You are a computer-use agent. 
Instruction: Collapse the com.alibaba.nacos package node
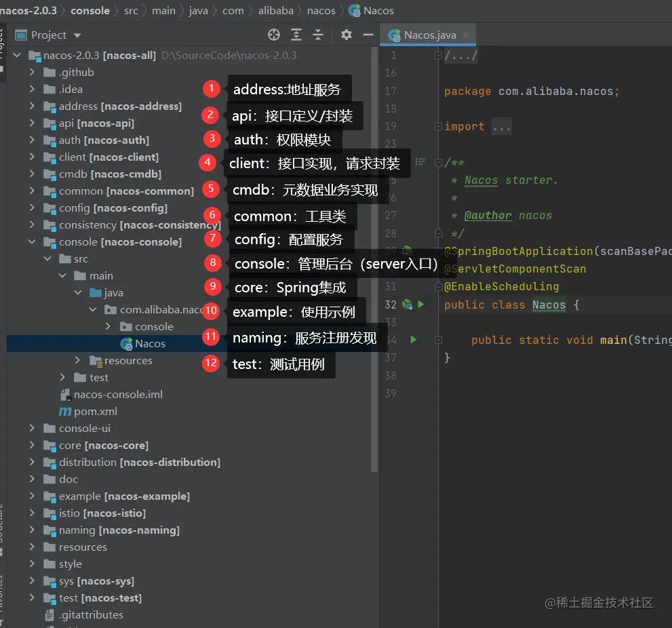point(93,309)
